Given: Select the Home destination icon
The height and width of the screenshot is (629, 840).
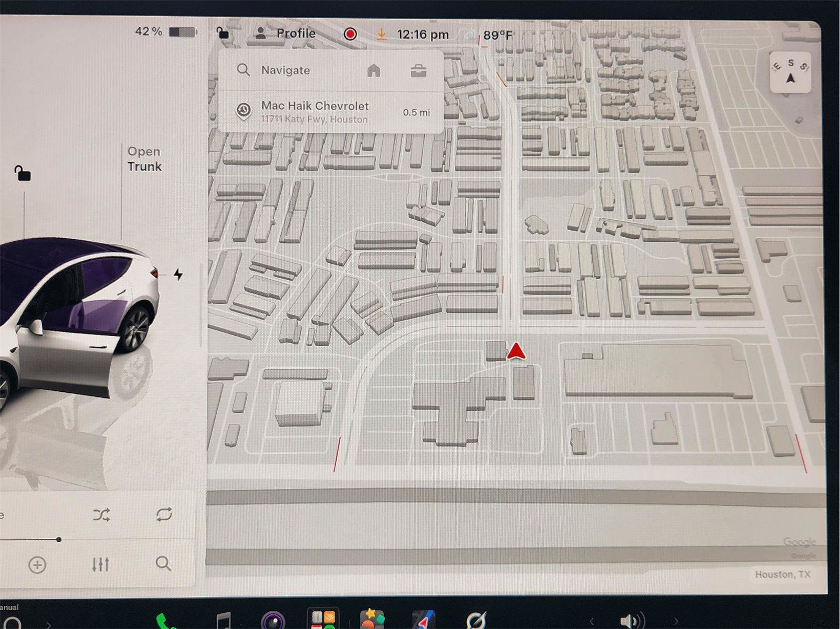Looking at the screenshot, I should coord(373,70).
